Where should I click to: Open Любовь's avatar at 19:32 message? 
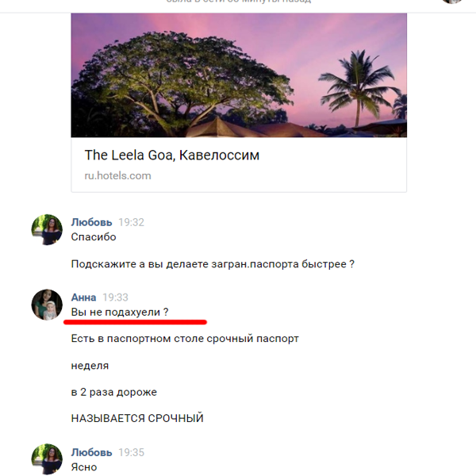click(x=47, y=229)
